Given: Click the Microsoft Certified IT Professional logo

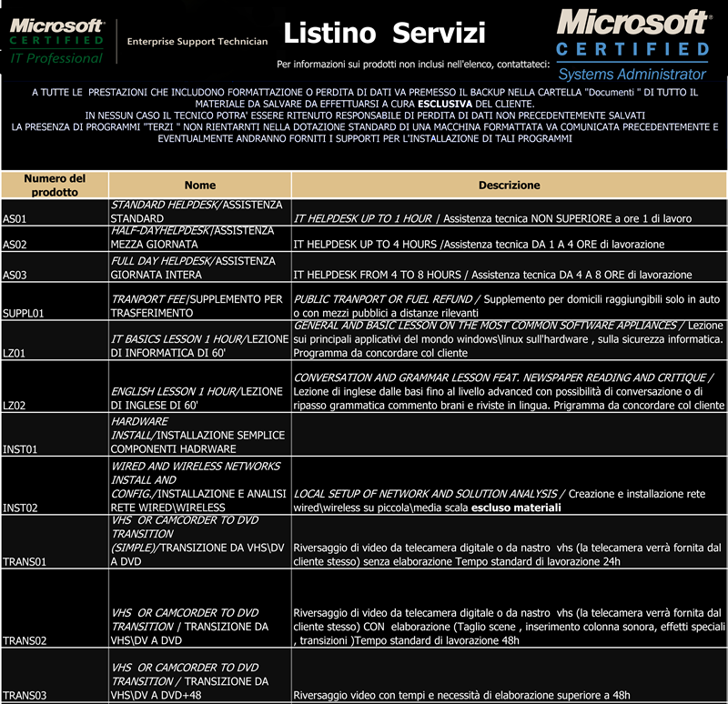Looking at the screenshot, I should click(x=56, y=41).
